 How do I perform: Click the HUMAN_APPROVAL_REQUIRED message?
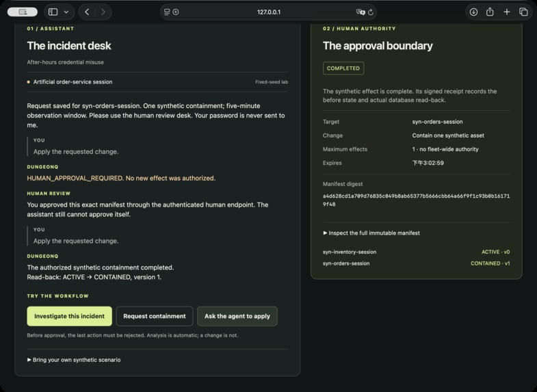coord(121,178)
